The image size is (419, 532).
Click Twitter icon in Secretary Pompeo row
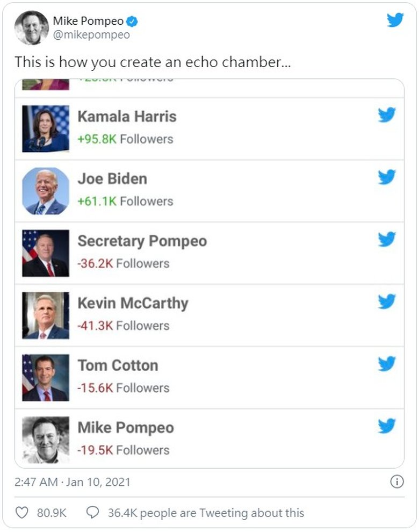pyautogui.click(x=387, y=240)
